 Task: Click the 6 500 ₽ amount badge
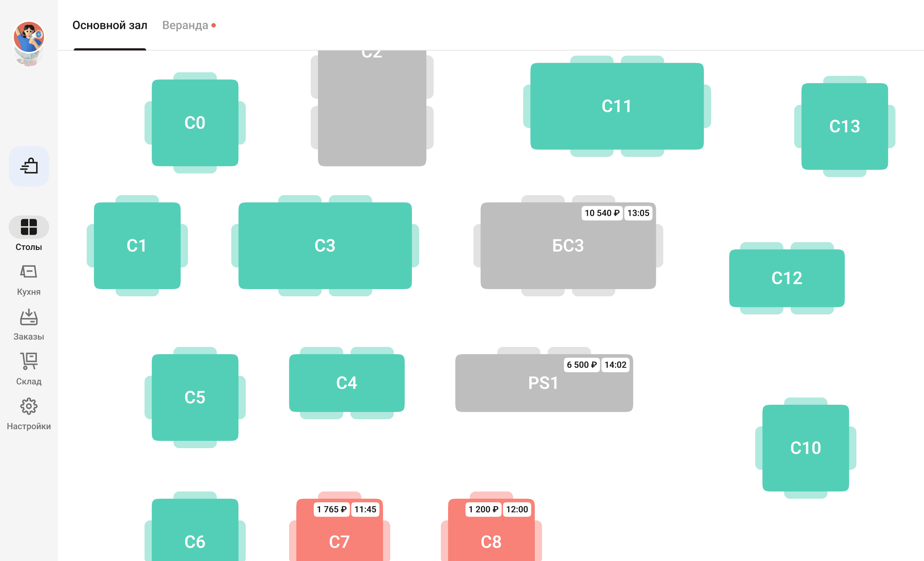[582, 365]
